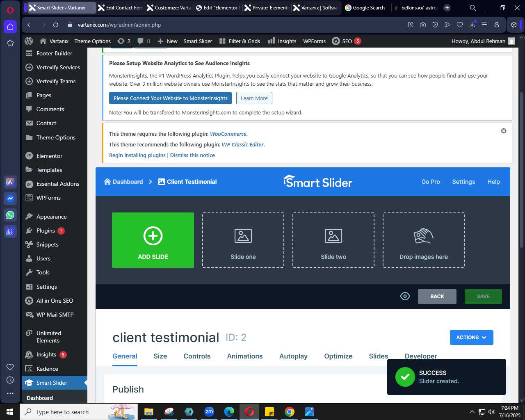Click the green SAVE button

coord(483,297)
